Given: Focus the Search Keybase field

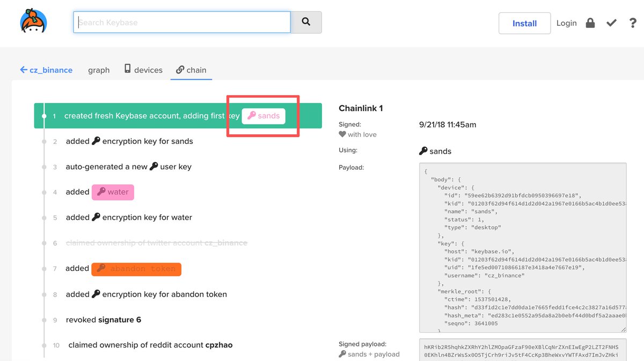Looking at the screenshot, I should pyautogui.click(x=182, y=22).
